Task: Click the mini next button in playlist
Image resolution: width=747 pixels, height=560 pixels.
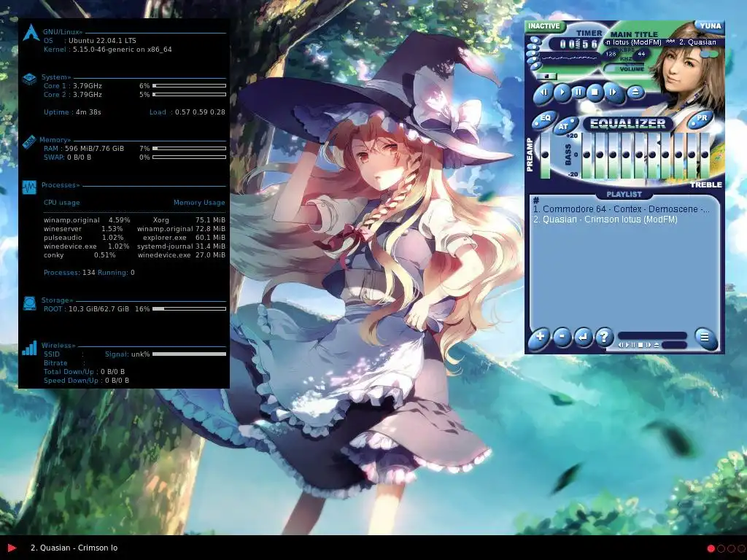Action: point(649,345)
